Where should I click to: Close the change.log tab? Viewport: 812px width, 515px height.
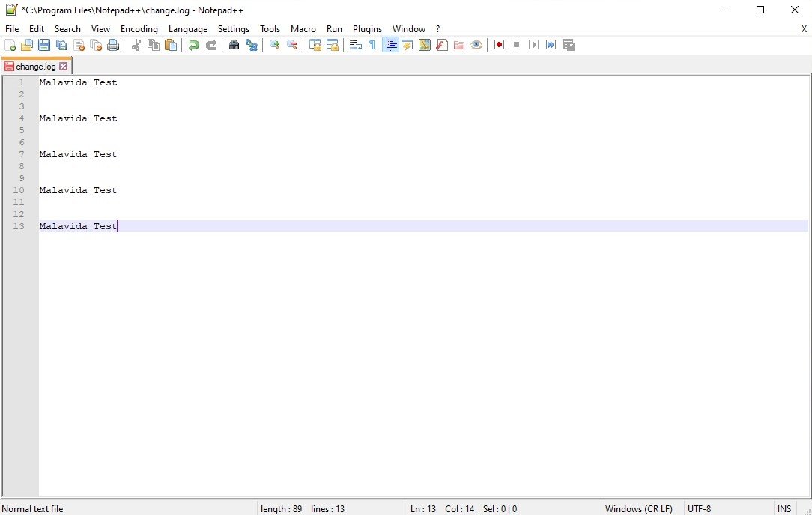[x=64, y=66]
